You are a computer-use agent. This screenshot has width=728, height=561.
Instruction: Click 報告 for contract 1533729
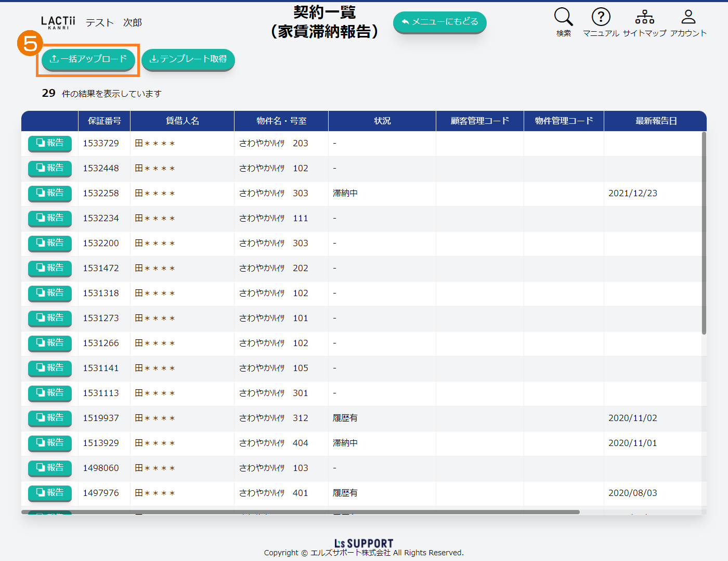point(50,143)
